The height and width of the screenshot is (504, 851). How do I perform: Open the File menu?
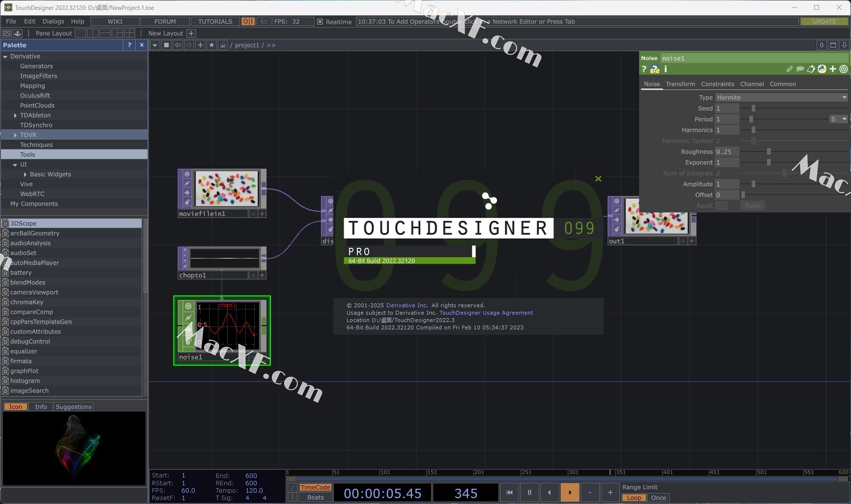coord(11,22)
